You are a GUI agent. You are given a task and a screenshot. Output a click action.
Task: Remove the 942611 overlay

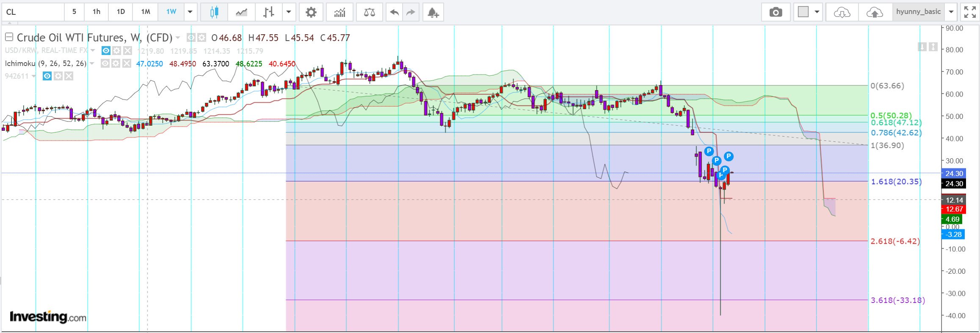pyautogui.click(x=69, y=76)
